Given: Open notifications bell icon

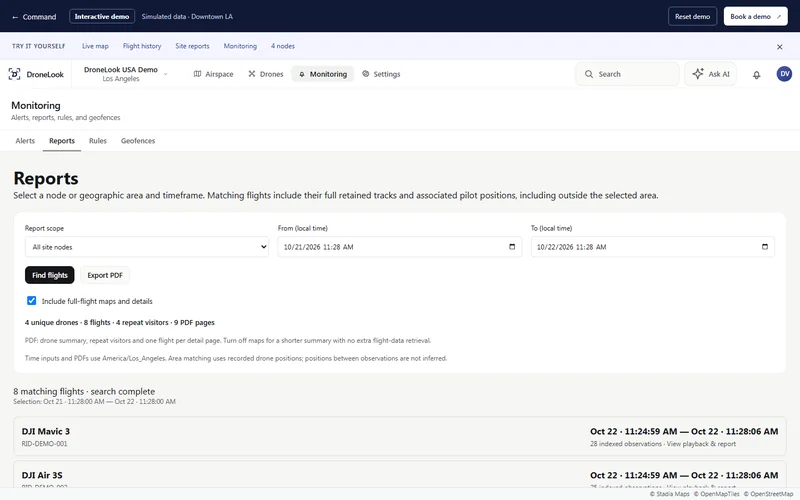Looking at the screenshot, I should point(757,74).
